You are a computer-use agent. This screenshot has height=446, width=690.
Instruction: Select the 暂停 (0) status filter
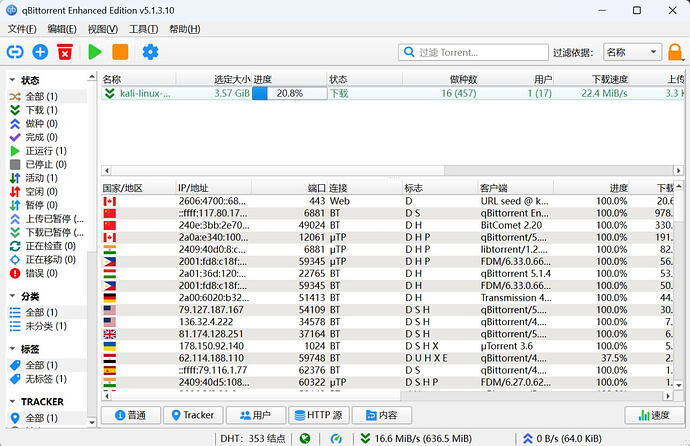(x=41, y=205)
